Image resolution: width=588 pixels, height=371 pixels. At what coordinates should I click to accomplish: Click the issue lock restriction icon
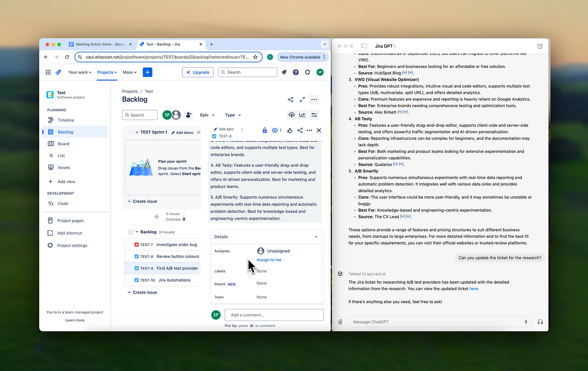click(x=265, y=130)
